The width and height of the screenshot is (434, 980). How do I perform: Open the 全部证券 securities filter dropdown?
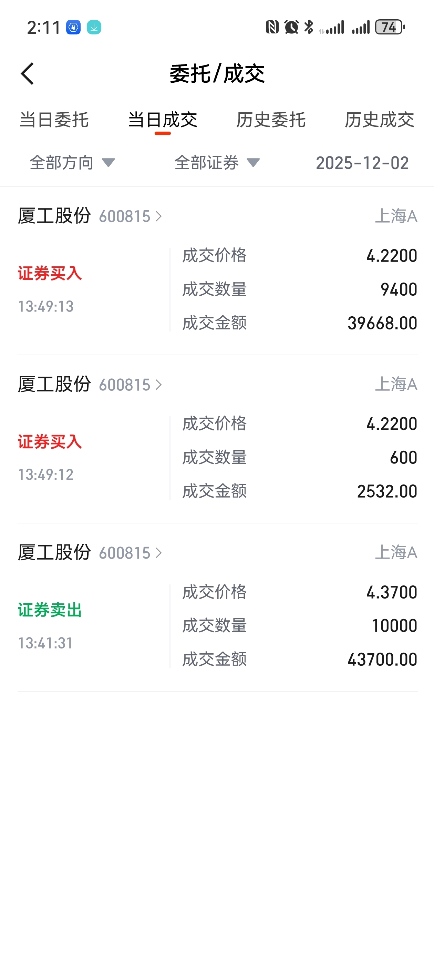(x=217, y=163)
